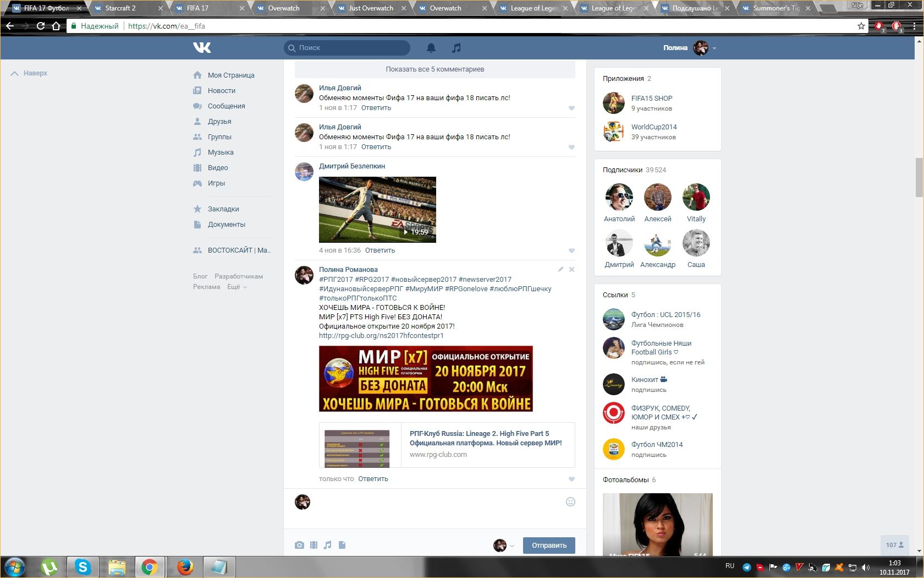Image resolution: width=924 pixels, height=578 pixels.
Task: Go up with the Наверх link
Action: coord(30,73)
